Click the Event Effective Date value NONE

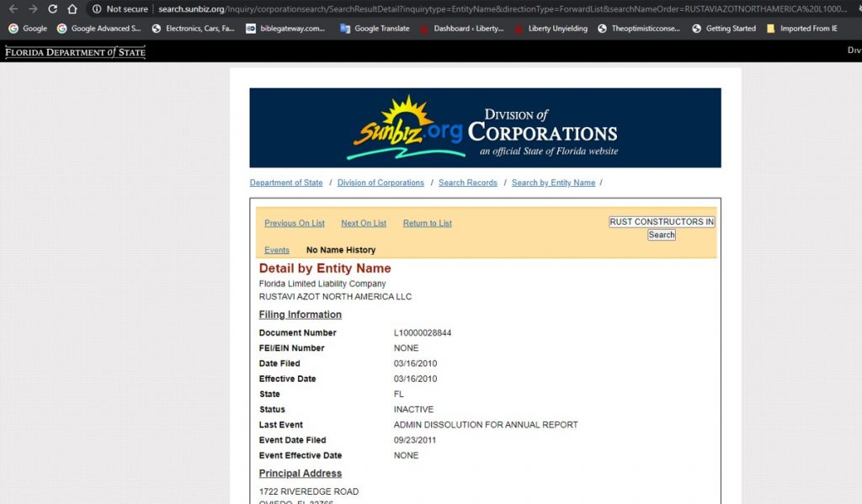click(407, 456)
